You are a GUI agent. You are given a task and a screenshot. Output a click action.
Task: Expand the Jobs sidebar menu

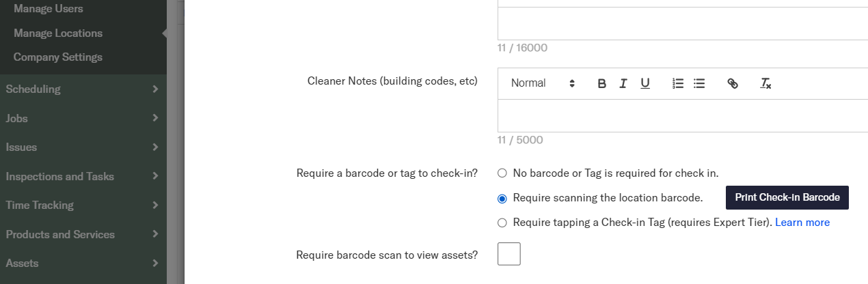[83, 118]
